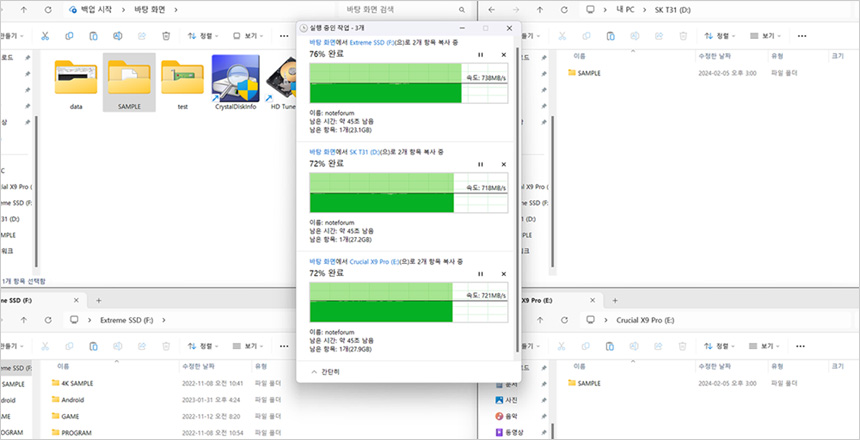Click Rename icon in 바탕 화면 window toolbar
860x440 pixels.
(117, 36)
